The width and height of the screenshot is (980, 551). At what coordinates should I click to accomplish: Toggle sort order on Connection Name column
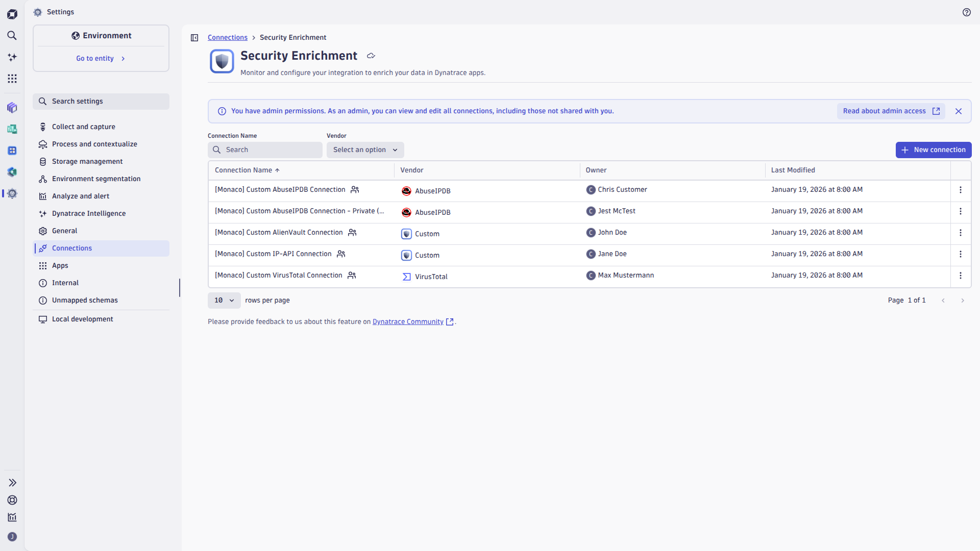click(x=247, y=170)
